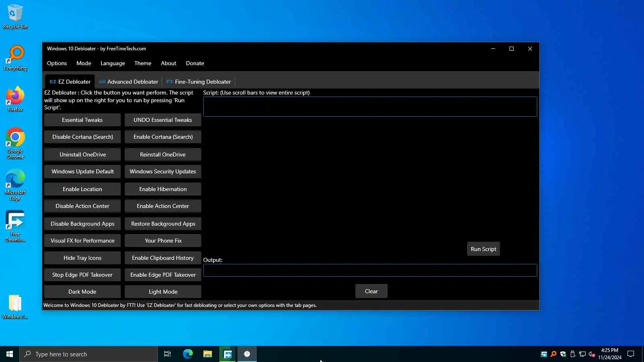
Task: Launch Microsoft Edge from the taskbar
Action: (x=188, y=354)
